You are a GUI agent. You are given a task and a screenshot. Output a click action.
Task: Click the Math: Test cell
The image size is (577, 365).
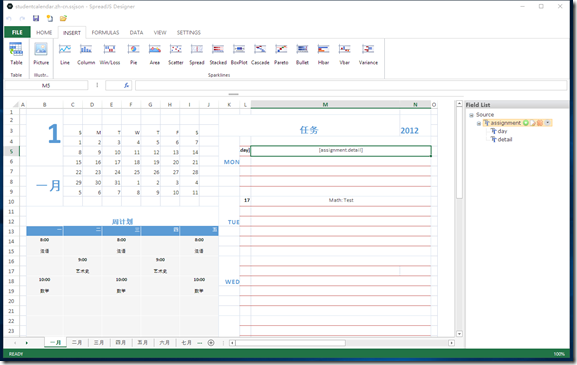pos(341,201)
